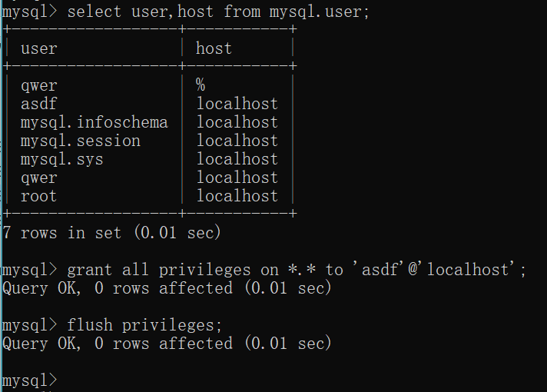Image resolution: width=547 pixels, height=392 pixels.
Task: Click the user column header
Action: click(38, 48)
